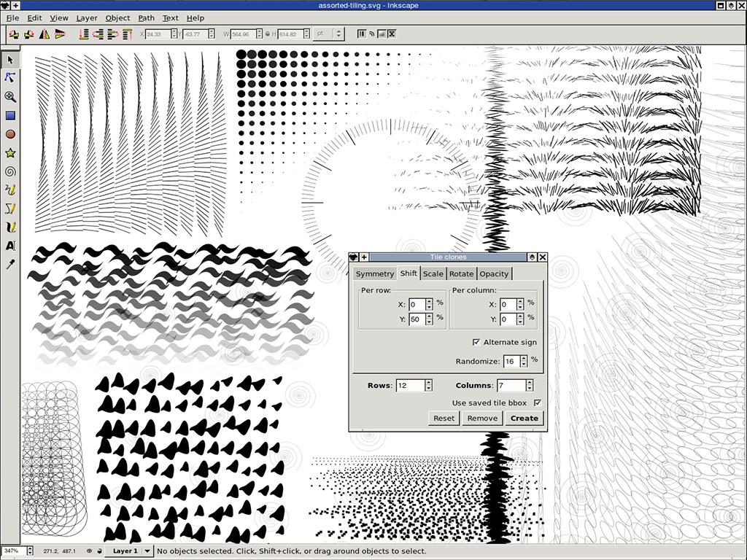Select the Selector arrow tool
This screenshot has height=560, width=747.
tap(10, 60)
